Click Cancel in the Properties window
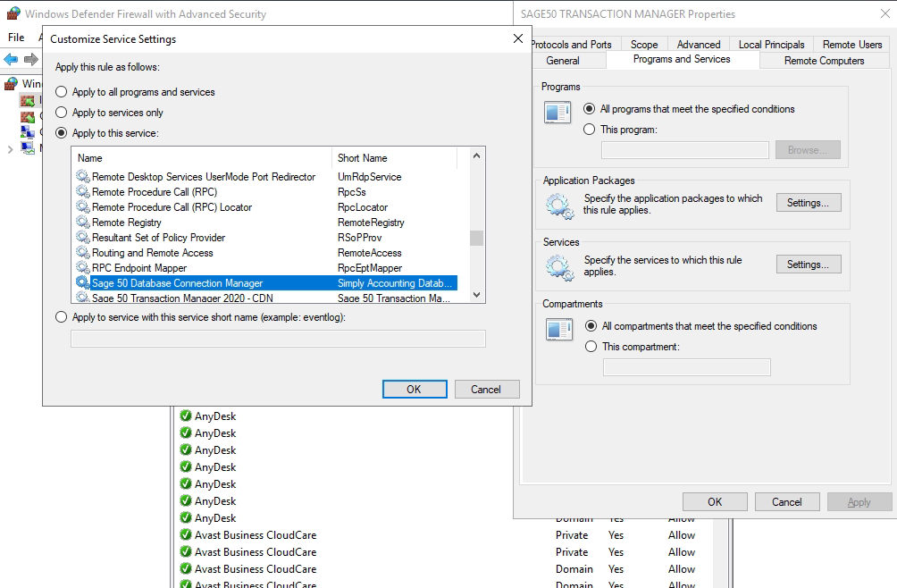Viewport: 897px width, 588px height. 787,501
